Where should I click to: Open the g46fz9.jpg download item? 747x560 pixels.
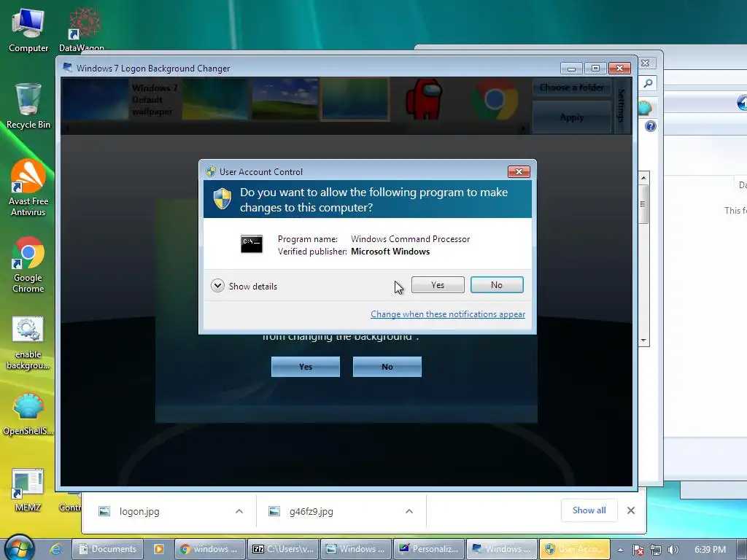[311, 511]
